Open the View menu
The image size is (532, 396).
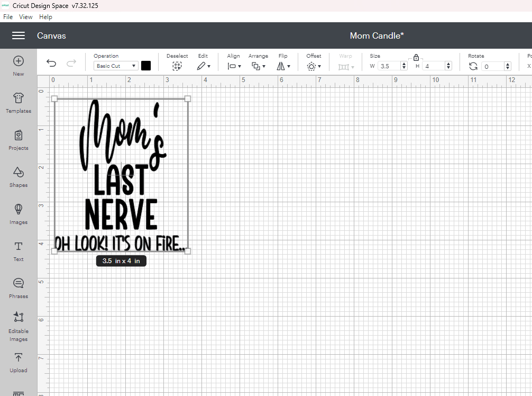(26, 16)
